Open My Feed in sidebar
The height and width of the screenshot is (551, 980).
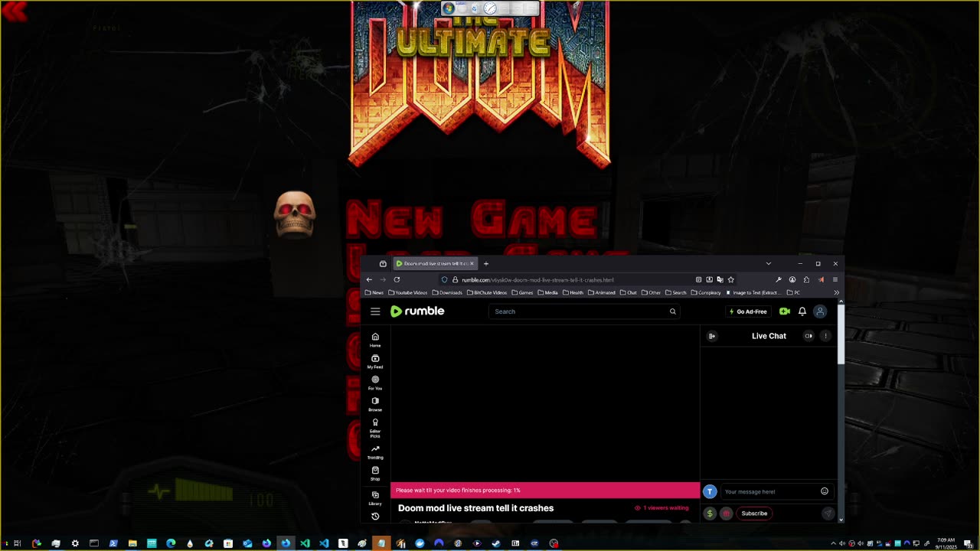coord(375,361)
